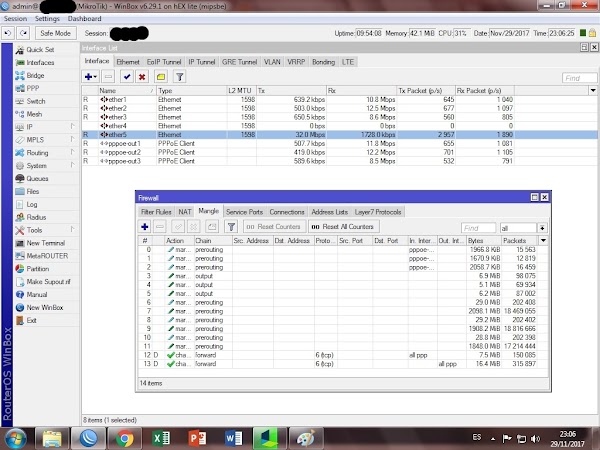Open the Session menu
The image size is (600, 450).
coord(15,18)
